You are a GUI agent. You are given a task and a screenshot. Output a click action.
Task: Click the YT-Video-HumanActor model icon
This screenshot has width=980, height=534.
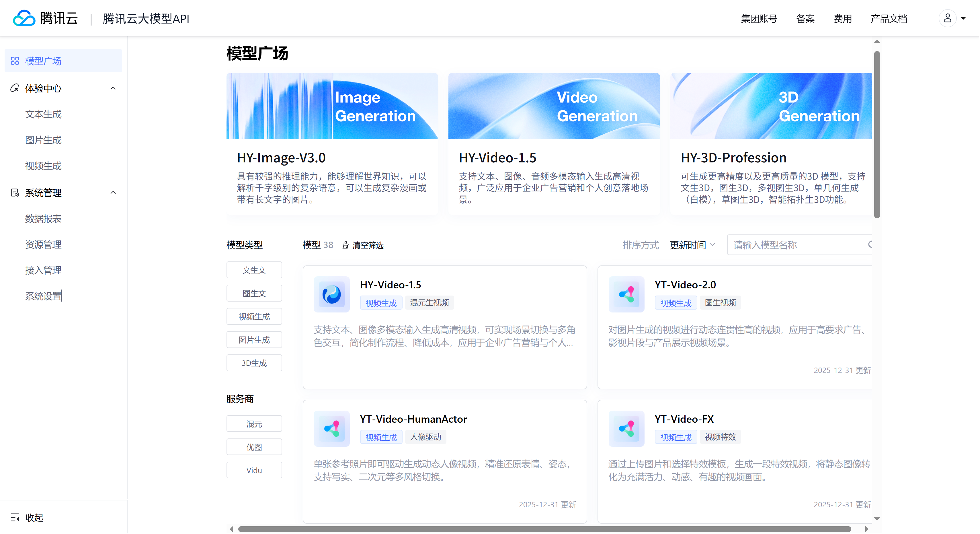[x=331, y=429]
